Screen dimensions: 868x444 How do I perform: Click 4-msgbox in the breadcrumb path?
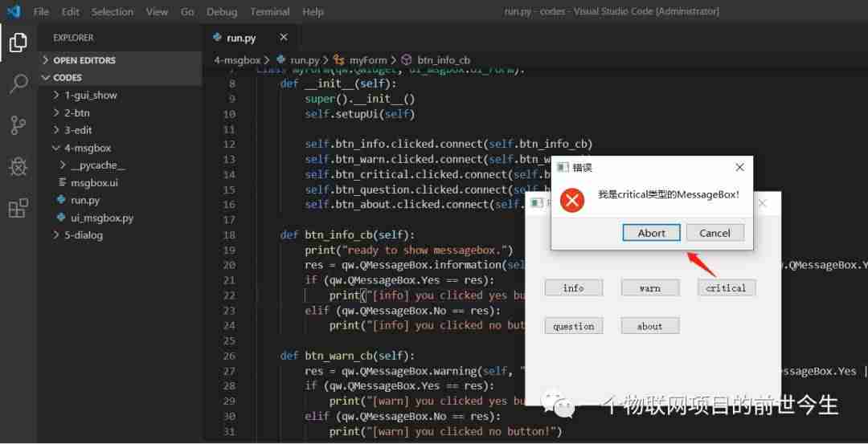(x=237, y=59)
